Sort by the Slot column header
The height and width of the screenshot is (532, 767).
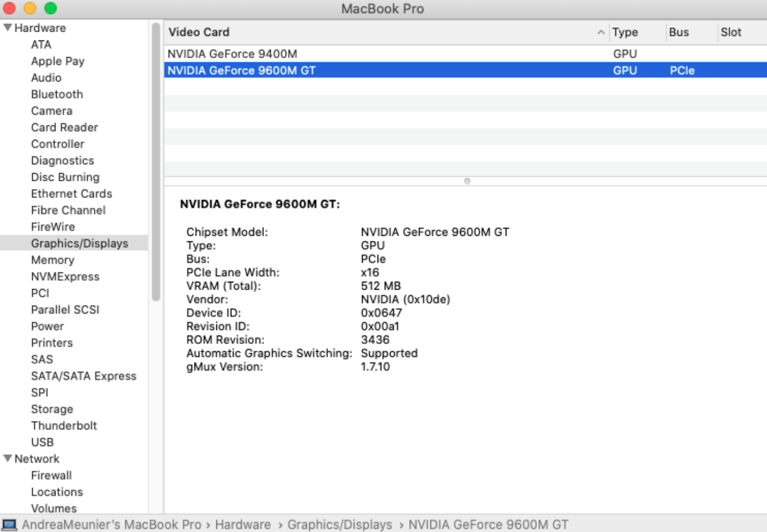pos(731,32)
